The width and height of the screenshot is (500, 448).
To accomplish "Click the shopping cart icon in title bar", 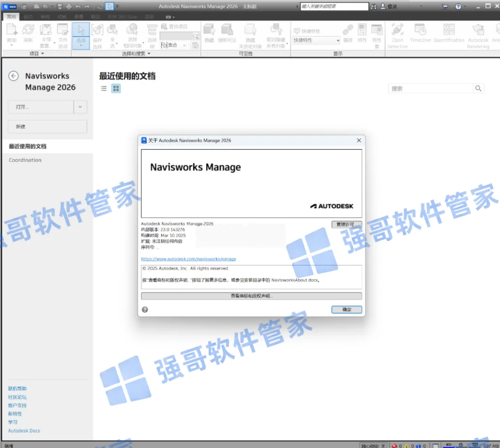I will 445,6.
